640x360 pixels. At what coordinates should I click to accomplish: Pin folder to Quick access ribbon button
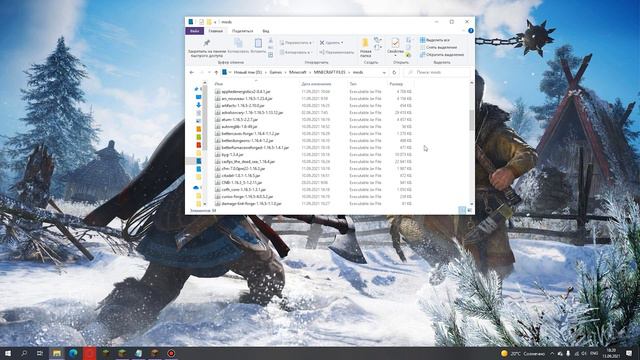207,48
